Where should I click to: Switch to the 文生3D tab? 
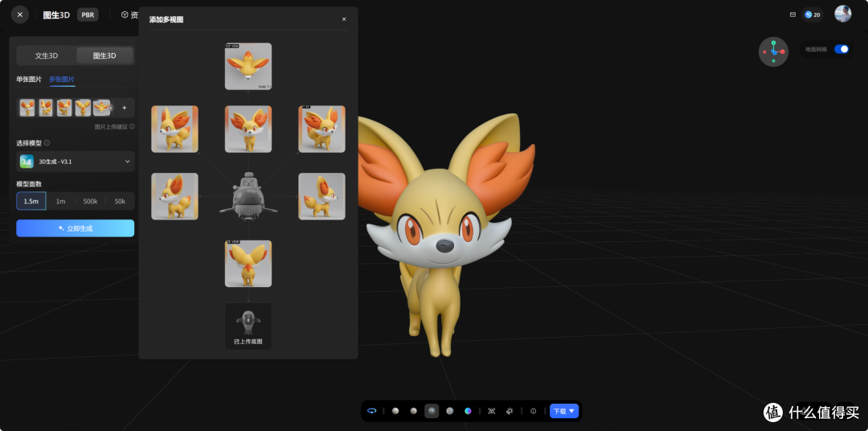(47, 55)
